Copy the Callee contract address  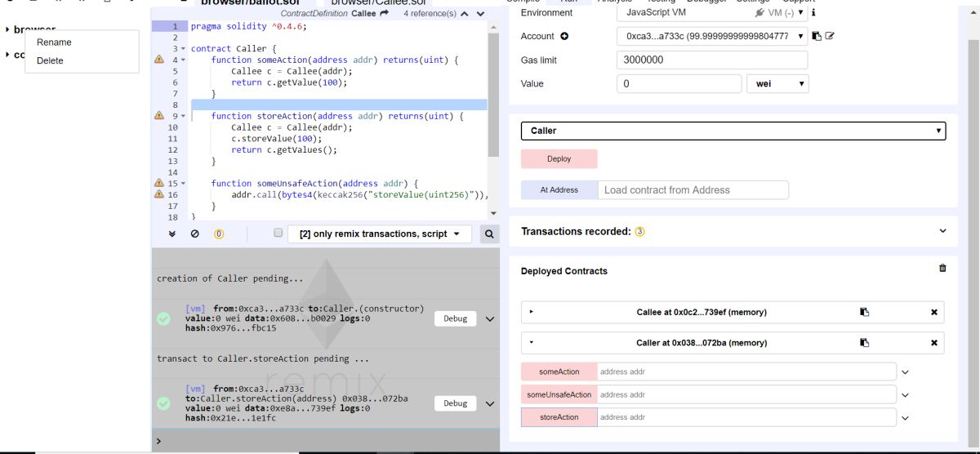(x=864, y=312)
